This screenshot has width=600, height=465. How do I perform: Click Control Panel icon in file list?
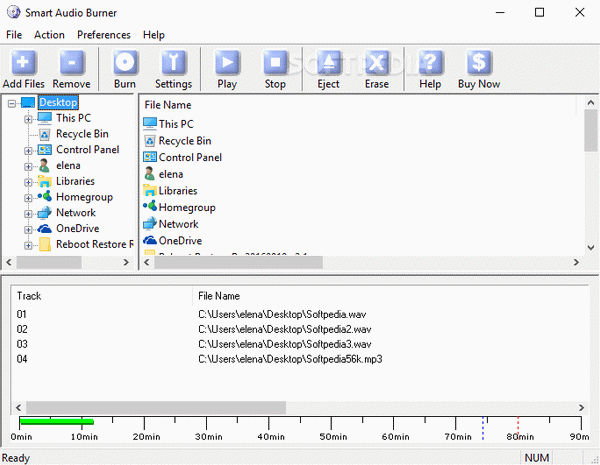coord(150,157)
